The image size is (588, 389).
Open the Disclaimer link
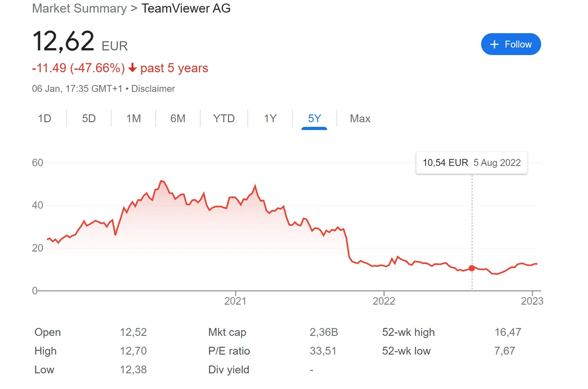pyautogui.click(x=153, y=89)
